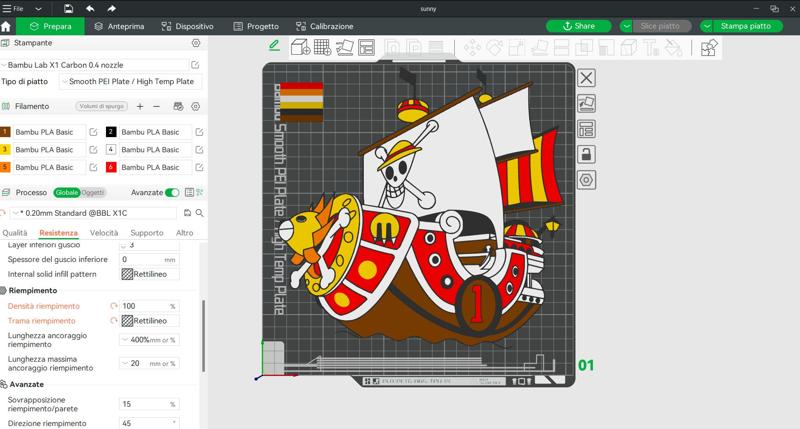
Task: Toggle the Avanzate switch
Action: [172, 192]
